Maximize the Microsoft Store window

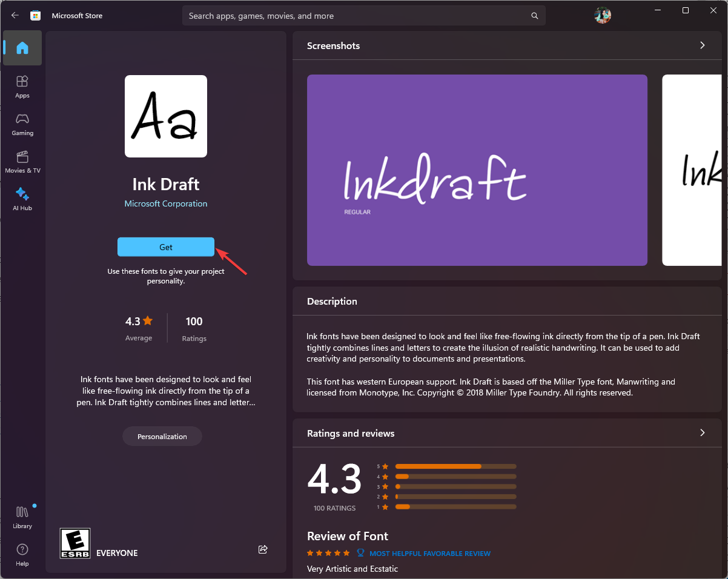(686, 10)
